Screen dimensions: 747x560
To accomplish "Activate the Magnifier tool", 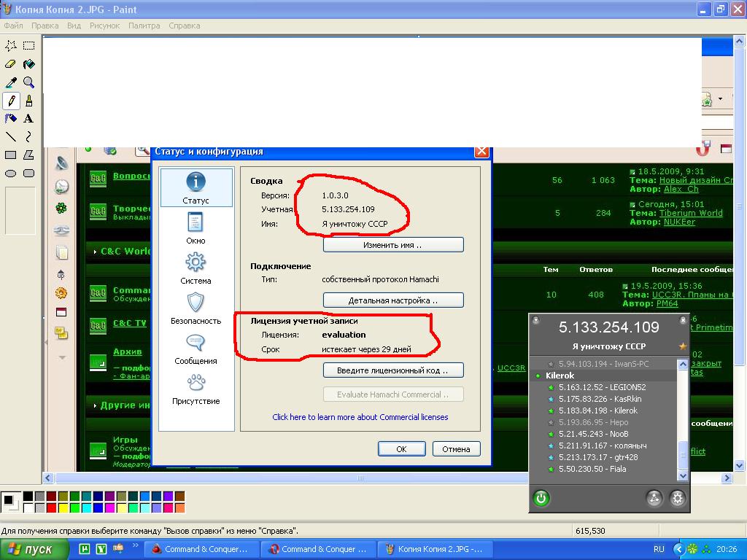I will tap(28, 82).
